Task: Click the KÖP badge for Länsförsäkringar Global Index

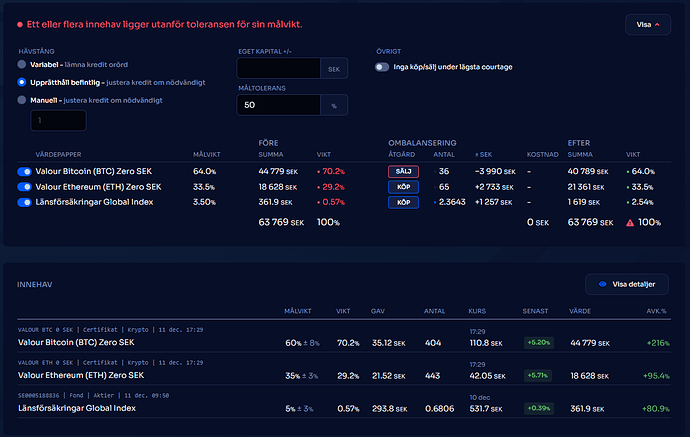Action: pyautogui.click(x=402, y=202)
